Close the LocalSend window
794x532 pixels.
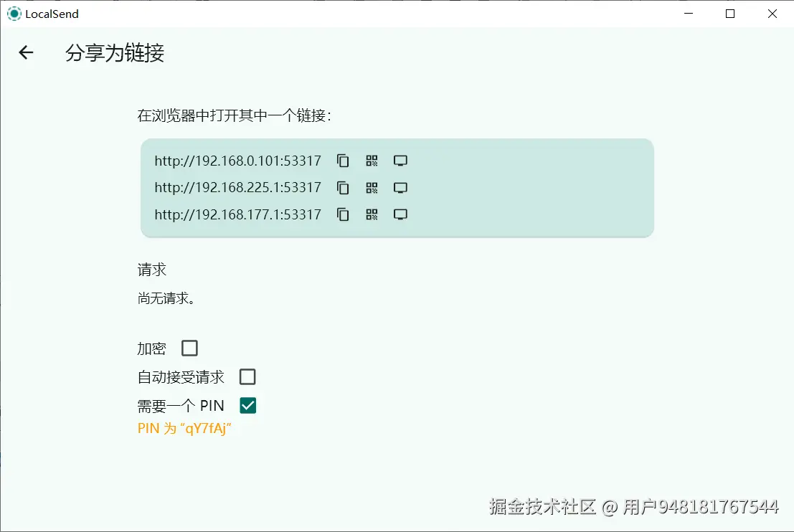click(x=772, y=14)
